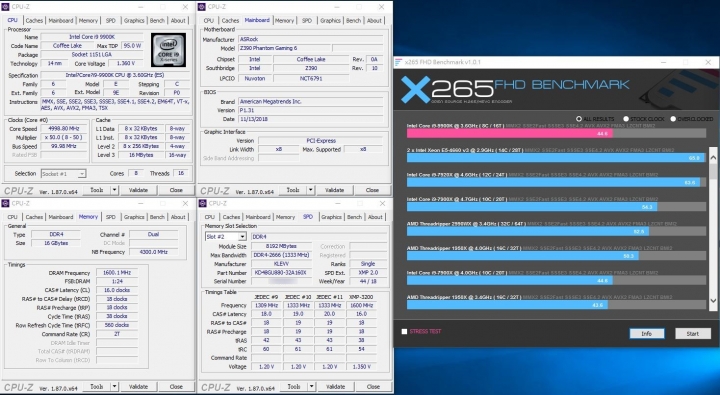Image resolution: width=720 pixels, height=395 pixels.
Task: Click CPU-Z app icon in SPD window title
Action: tap(202, 203)
